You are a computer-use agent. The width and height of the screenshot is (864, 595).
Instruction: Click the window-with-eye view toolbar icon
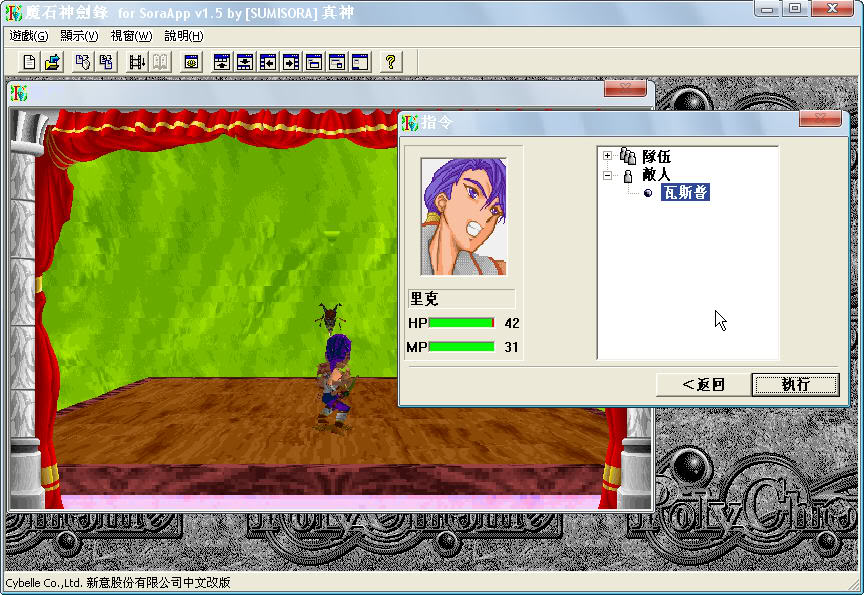coord(191,62)
